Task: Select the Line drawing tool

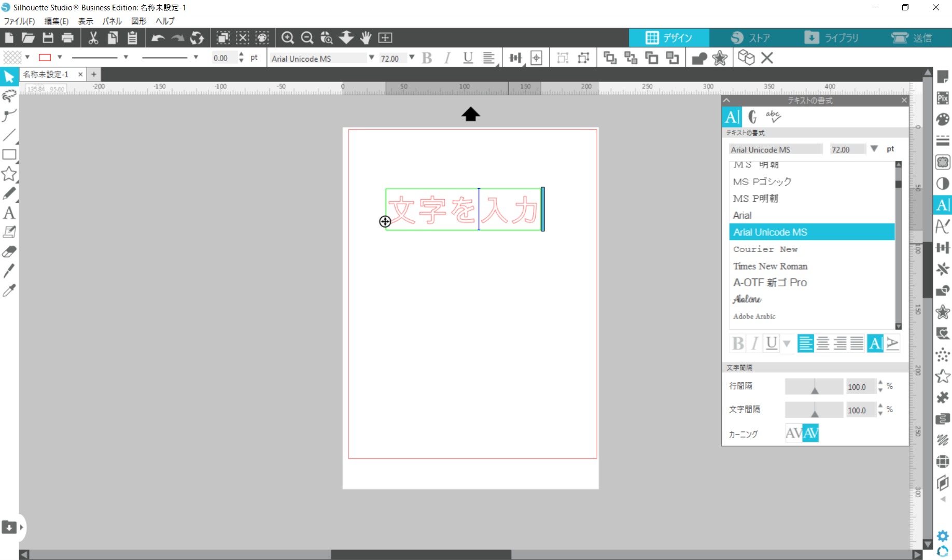Action: (9, 135)
